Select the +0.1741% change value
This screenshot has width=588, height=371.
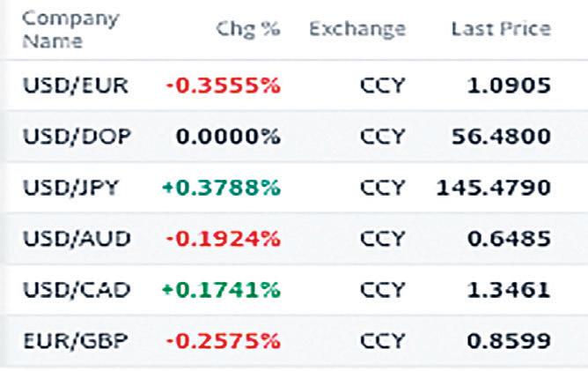click(221, 290)
